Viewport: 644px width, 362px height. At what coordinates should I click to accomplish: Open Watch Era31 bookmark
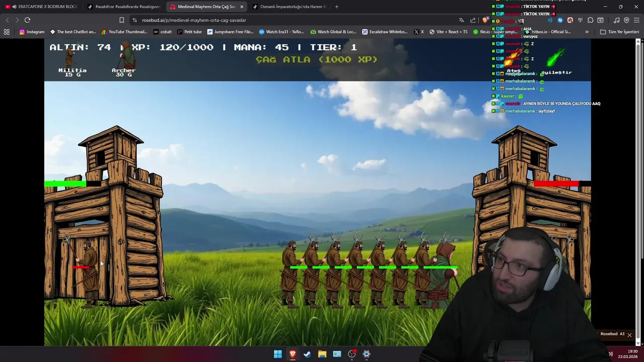(x=281, y=32)
